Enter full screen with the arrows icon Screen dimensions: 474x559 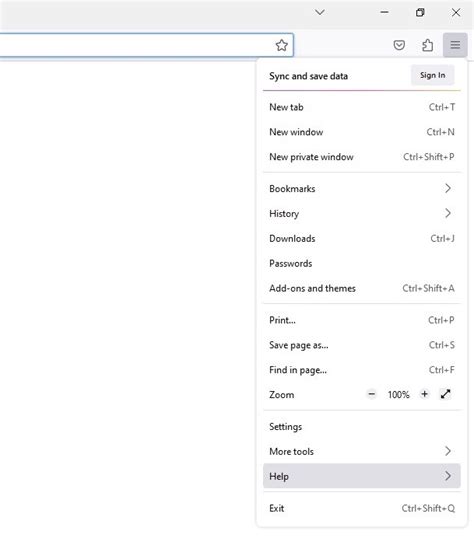[445, 394]
